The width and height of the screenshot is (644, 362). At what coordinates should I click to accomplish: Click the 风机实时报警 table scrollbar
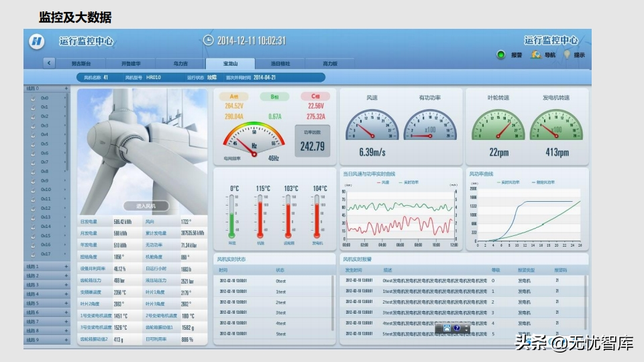tap(585, 303)
